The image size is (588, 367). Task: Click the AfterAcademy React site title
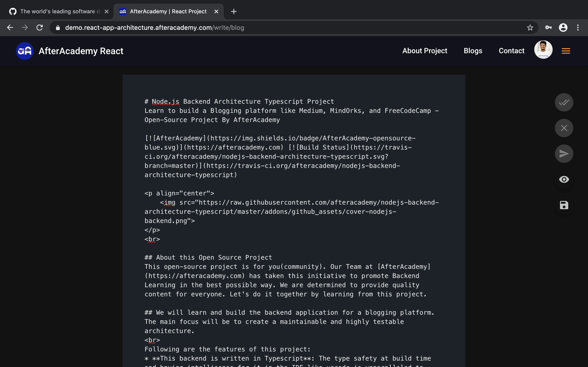[x=81, y=51]
